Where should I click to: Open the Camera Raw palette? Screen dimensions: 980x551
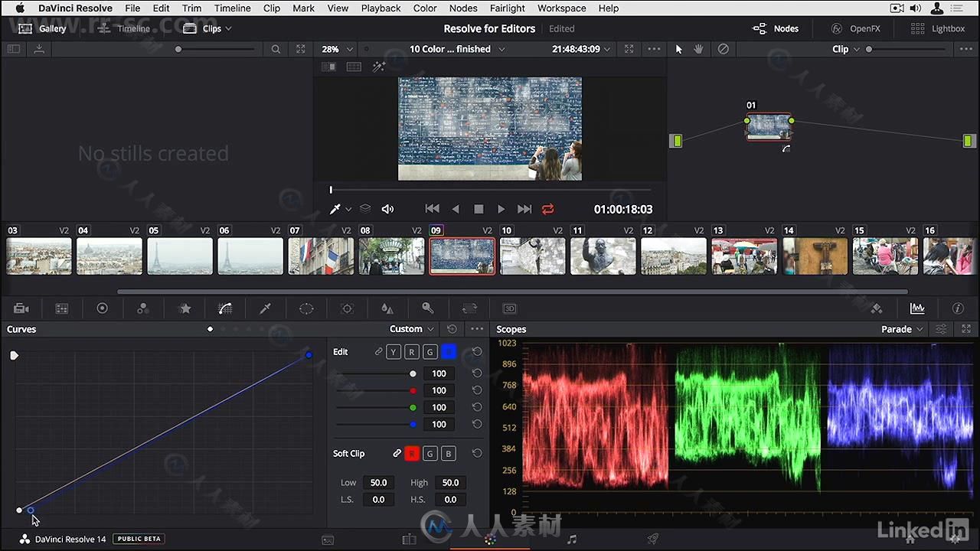point(21,308)
